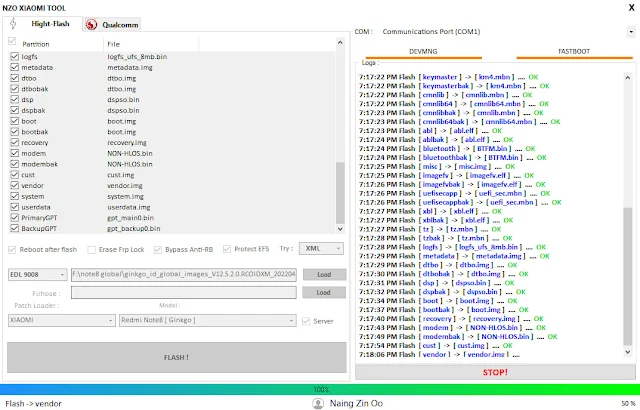Uncheck the logfs partition checkbox
This screenshot has height=410, width=640.
pos(15,56)
